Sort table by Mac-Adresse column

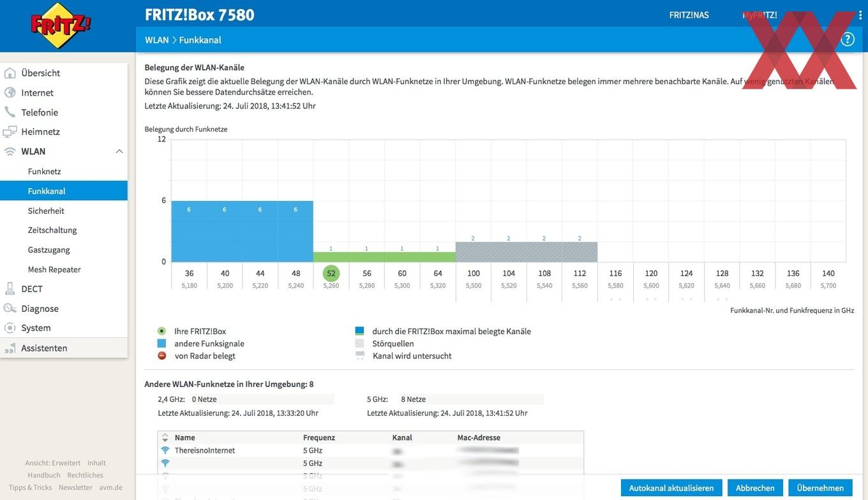point(479,437)
